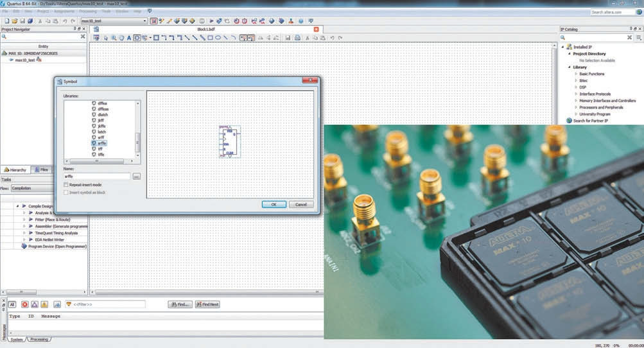This screenshot has width=644, height=348.
Task: Toggle Partial Line Selection tool
Action: point(251,38)
